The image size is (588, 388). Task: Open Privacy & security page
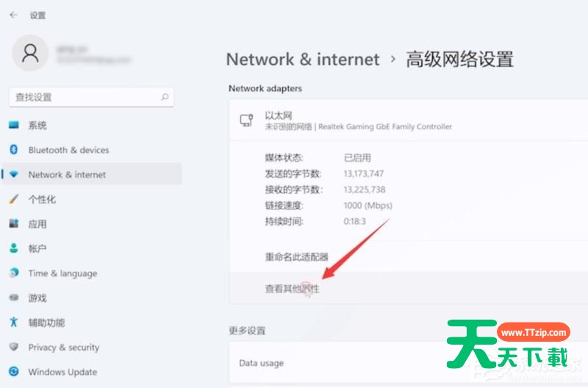click(x=91, y=347)
